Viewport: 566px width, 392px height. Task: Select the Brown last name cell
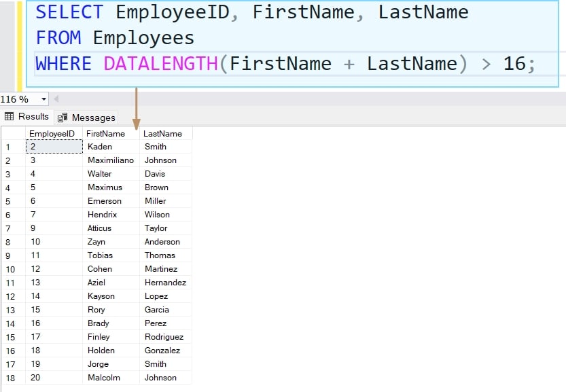point(166,188)
